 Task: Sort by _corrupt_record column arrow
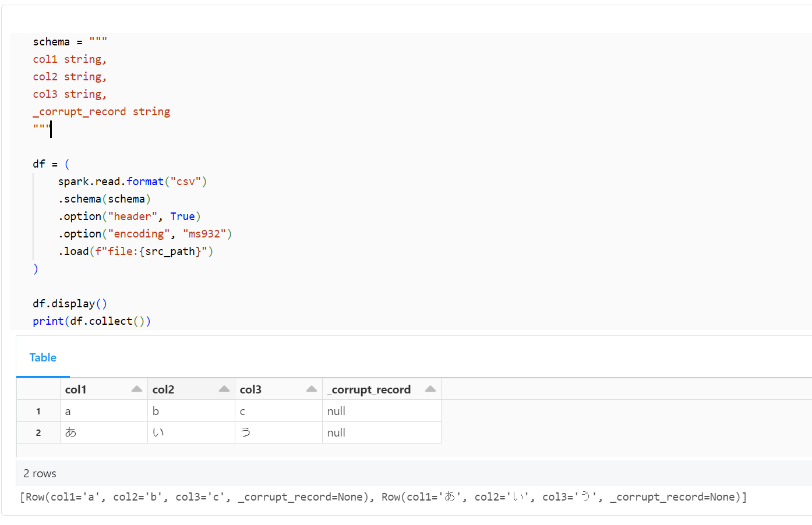click(430, 389)
